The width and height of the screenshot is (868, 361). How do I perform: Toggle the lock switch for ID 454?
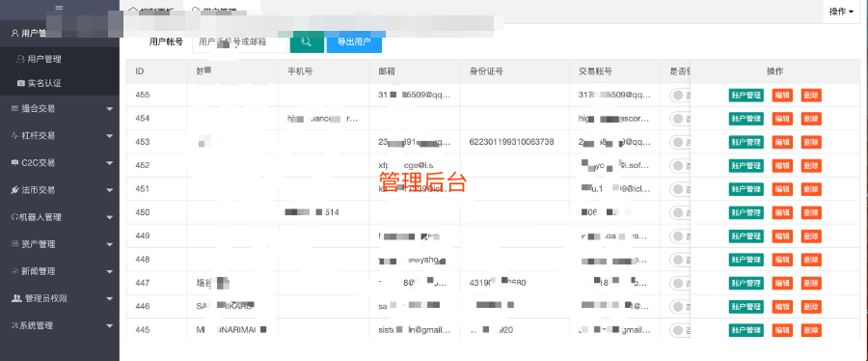pyautogui.click(x=680, y=119)
